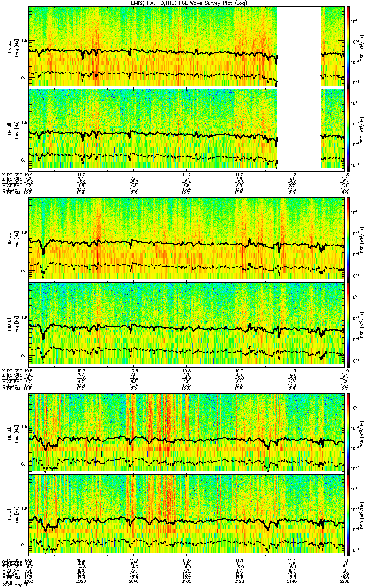Click the plot title 'THEMIS(THA,THD,THE) FGL Wave Survey Plot (Log)'
Screen dimensions: 368x588
coord(187,3)
